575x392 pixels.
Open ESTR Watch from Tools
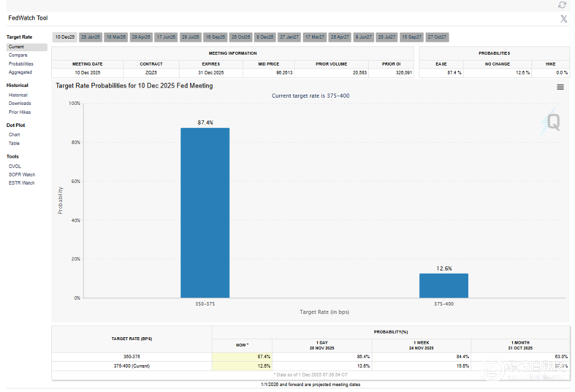[21, 183]
